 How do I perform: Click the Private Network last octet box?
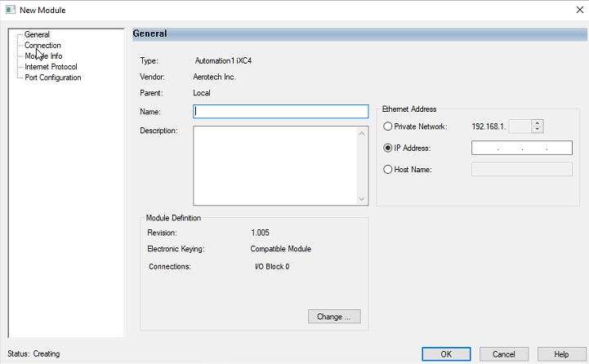[520, 127]
